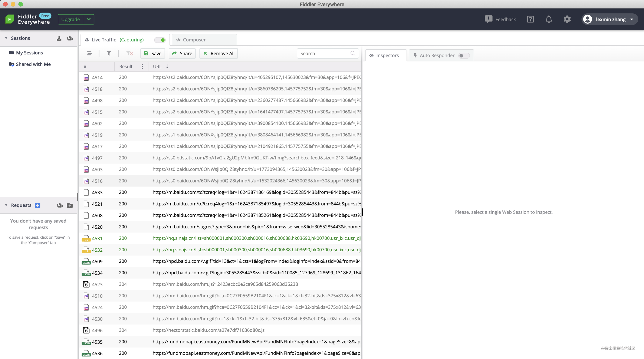Toggle the Capturing switch off
Screen dimensions: 644x359
tap(160, 40)
